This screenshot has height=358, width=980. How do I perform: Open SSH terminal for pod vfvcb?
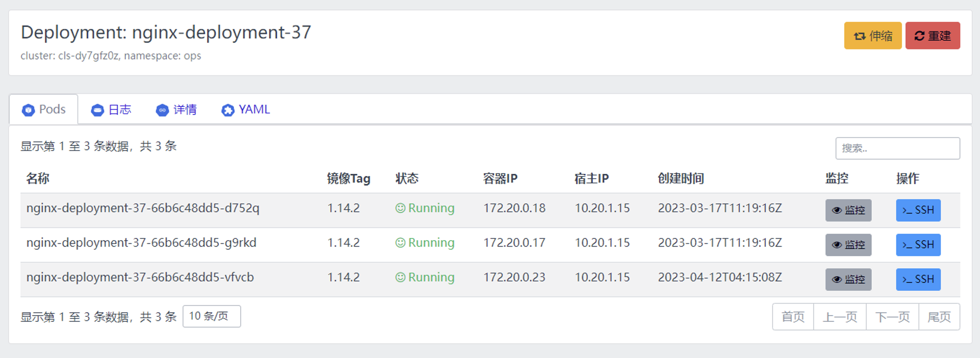(918, 279)
